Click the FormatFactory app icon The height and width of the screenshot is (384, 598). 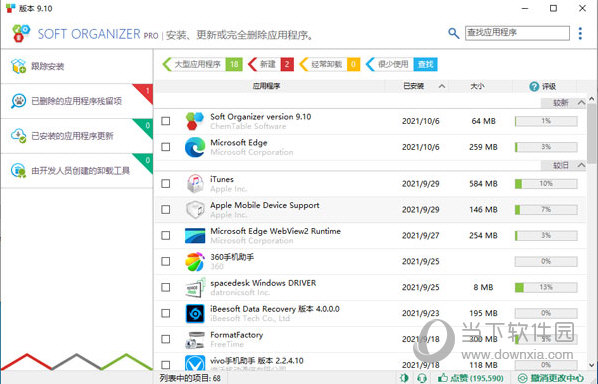[195, 339]
